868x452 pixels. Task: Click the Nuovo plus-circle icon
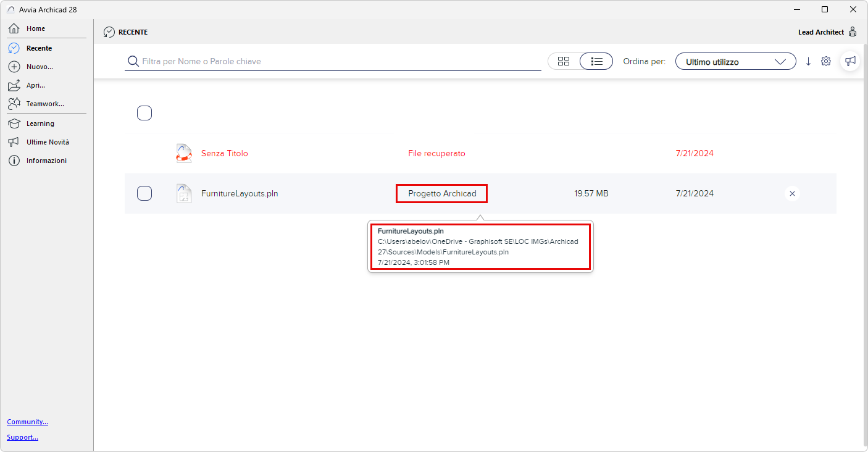coord(14,67)
